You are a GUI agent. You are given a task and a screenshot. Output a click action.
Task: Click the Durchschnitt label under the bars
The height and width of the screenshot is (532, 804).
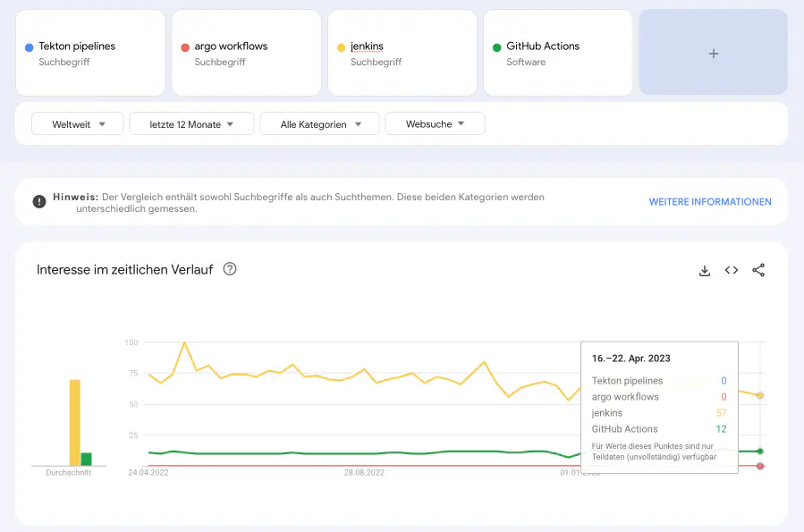[x=69, y=473]
